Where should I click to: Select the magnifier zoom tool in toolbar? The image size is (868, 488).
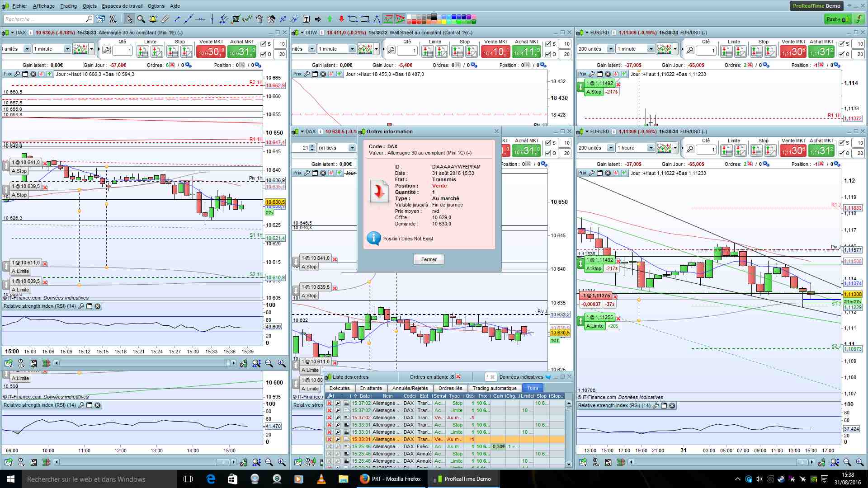[141, 19]
